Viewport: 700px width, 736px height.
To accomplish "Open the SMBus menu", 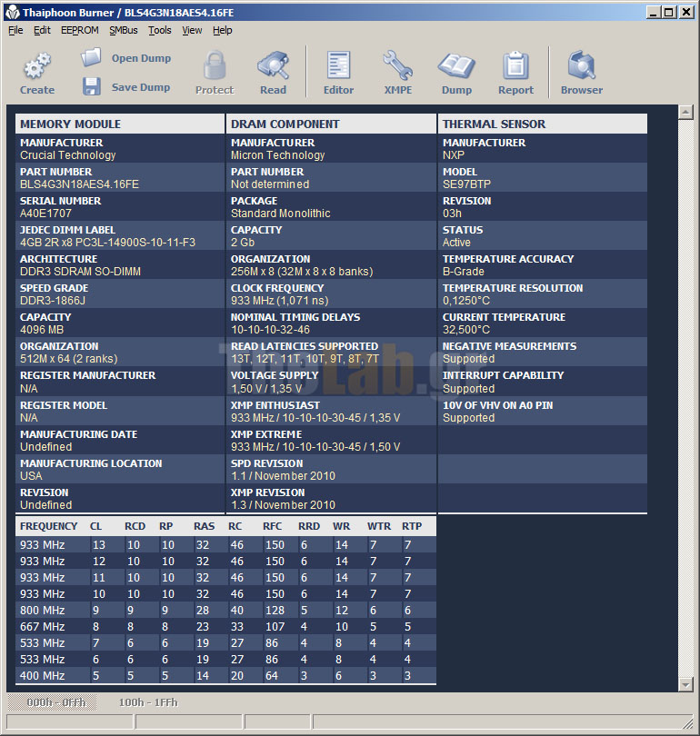I will tap(124, 31).
